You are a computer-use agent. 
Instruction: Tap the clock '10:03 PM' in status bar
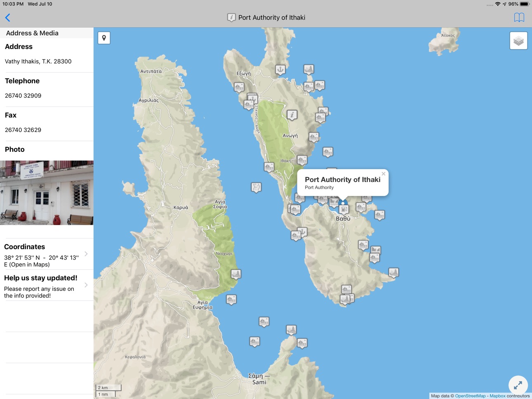tap(13, 4)
